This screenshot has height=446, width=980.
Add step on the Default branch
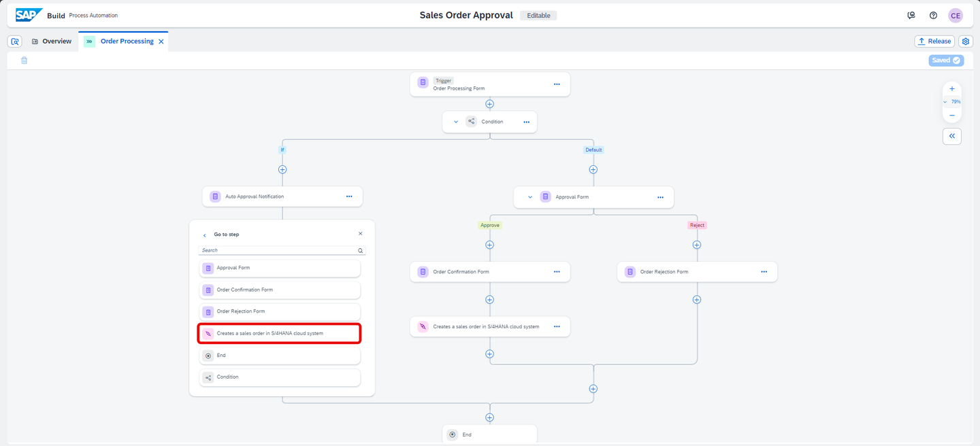pyautogui.click(x=593, y=169)
